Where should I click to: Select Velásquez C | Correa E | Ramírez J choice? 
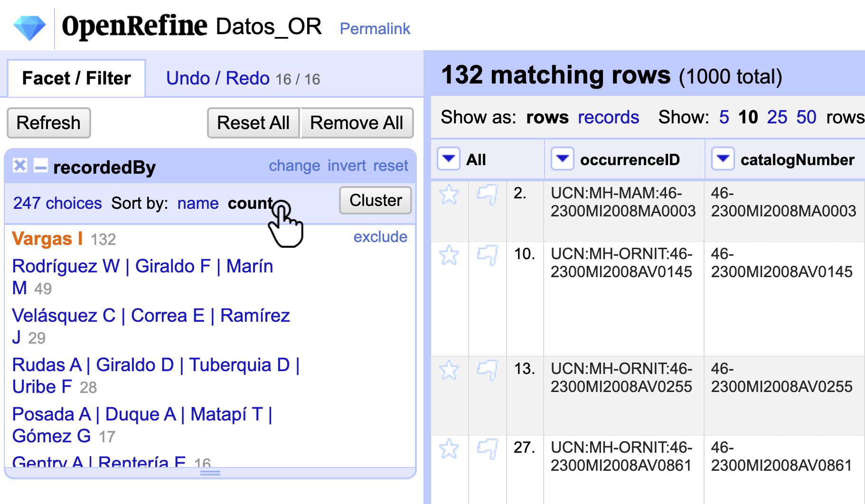pos(151,326)
